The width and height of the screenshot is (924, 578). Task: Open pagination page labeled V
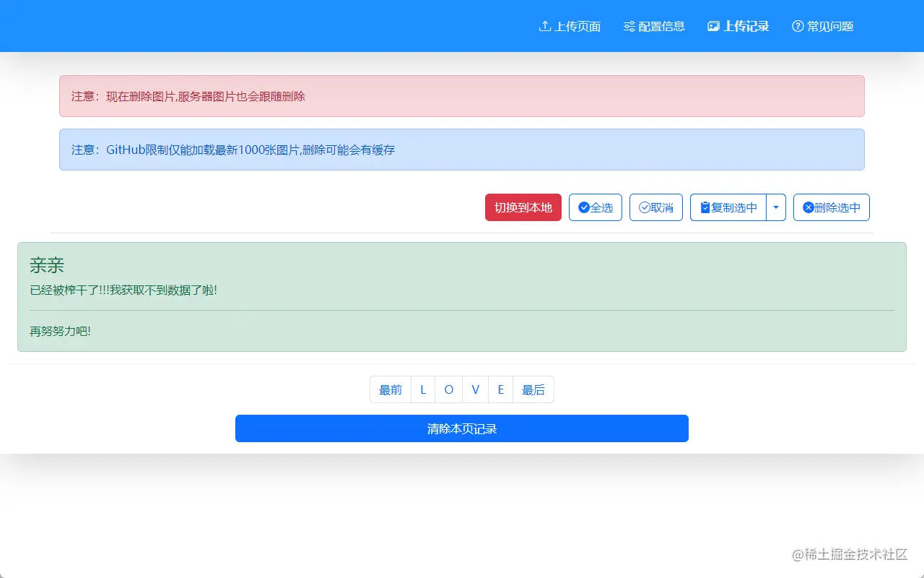pos(475,389)
